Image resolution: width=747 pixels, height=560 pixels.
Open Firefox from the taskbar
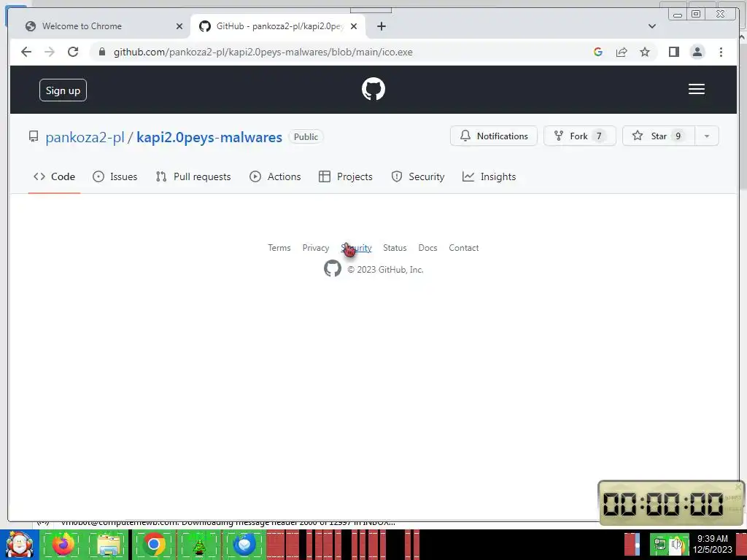pyautogui.click(x=63, y=544)
